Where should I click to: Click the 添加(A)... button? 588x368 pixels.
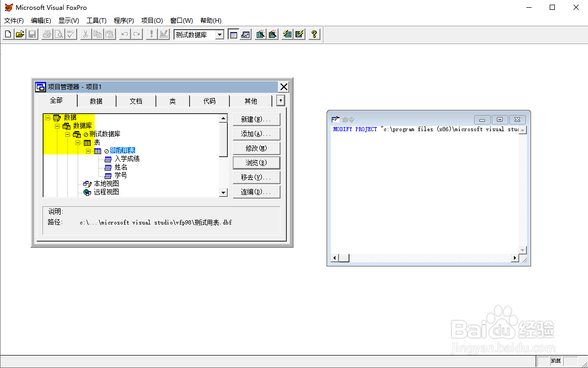point(257,134)
